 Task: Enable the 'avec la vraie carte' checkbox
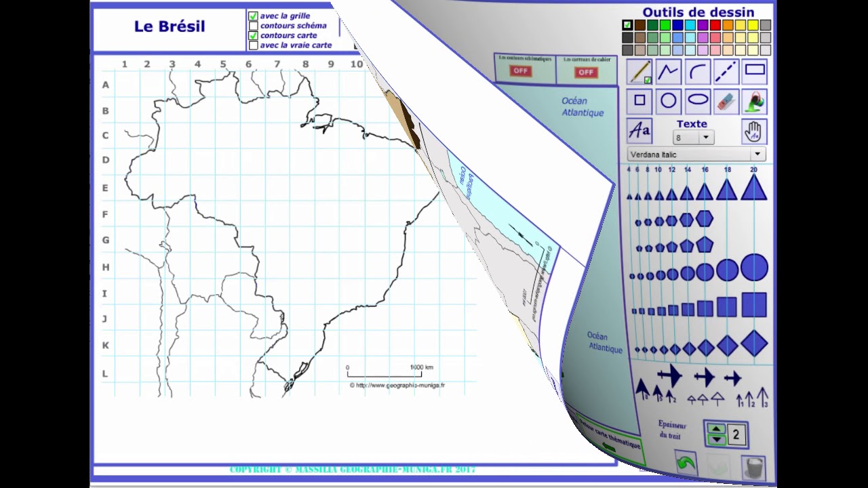(254, 45)
